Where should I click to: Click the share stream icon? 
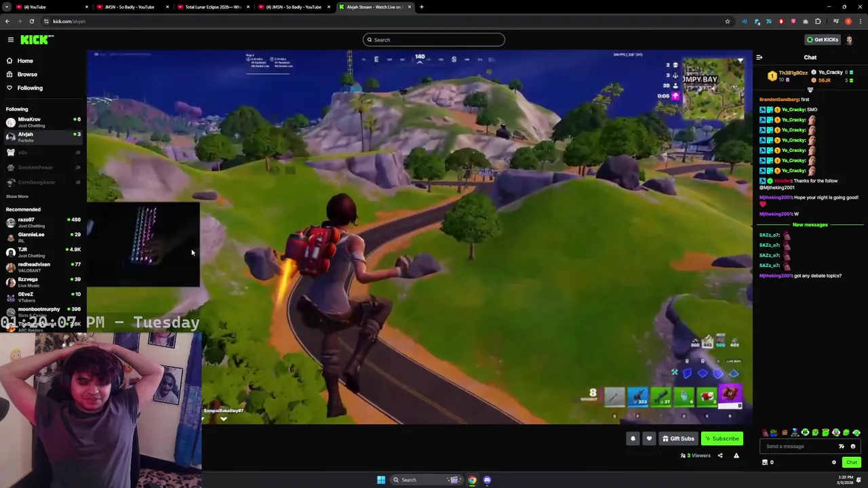click(x=720, y=455)
